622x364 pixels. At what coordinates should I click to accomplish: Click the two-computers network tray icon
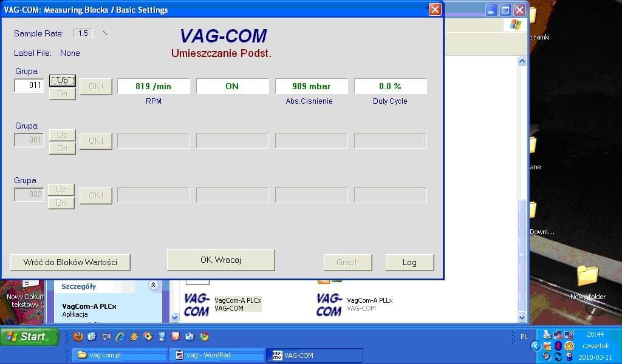coord(558,335)
